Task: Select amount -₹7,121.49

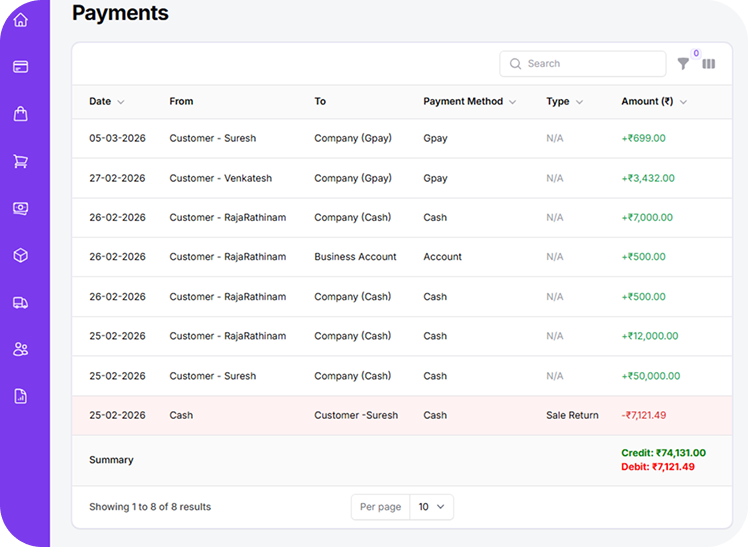Action: pyautogui.click(x=644, y=415)
